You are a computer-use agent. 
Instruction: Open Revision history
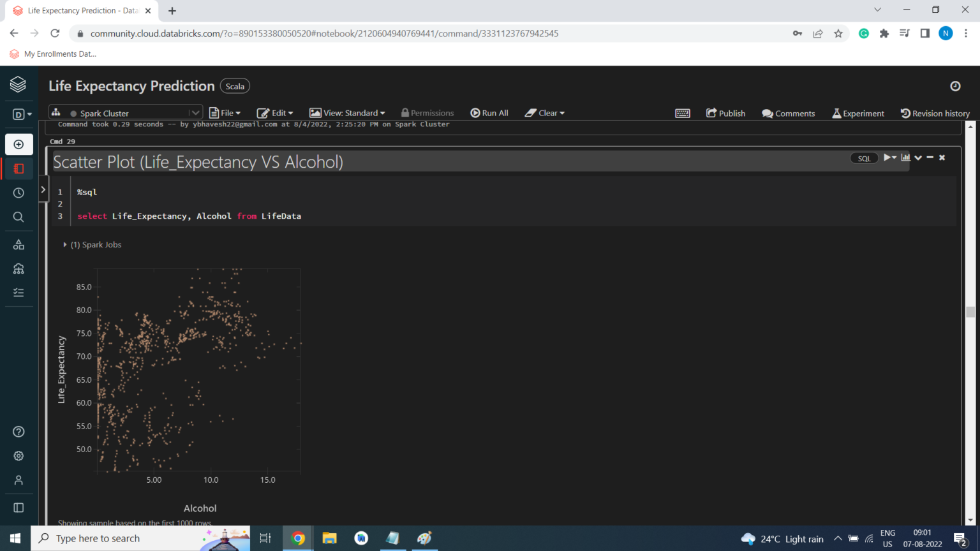click(935, 113)
